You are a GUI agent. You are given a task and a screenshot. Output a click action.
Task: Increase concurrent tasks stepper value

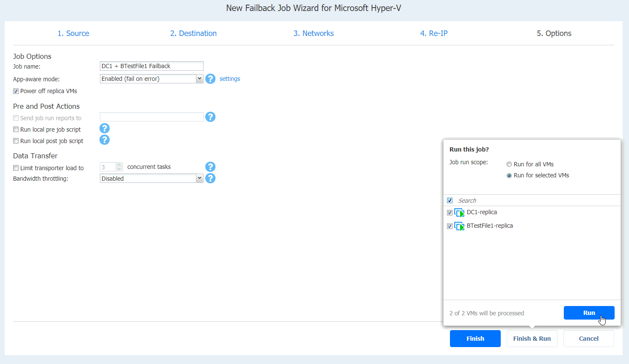pyautogui.click(x=119, y=165)
